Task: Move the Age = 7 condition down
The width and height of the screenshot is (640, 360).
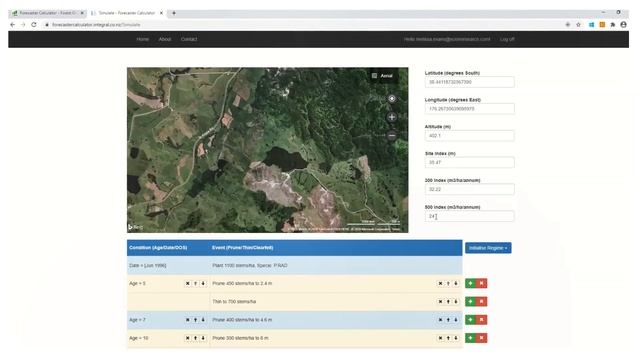Action: tap(203, 320)
